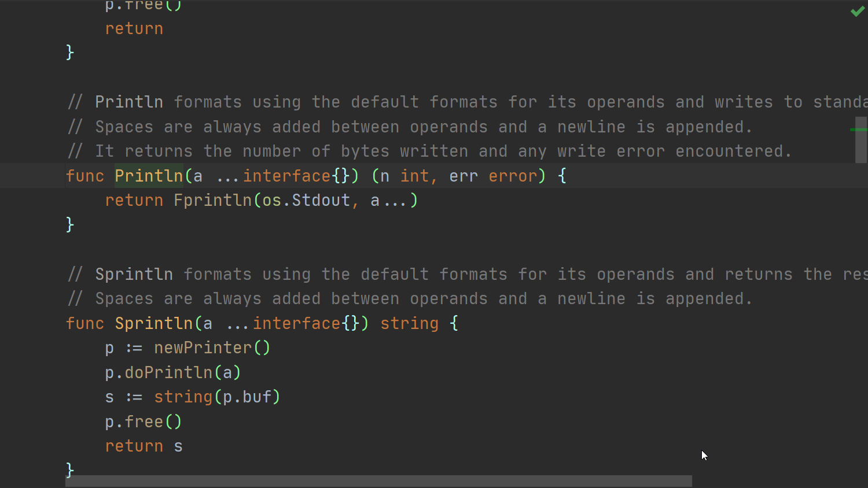868x488 pixels.
Task: Click the string(p.buf) conversion expression
Action: (x=217, y=397)
